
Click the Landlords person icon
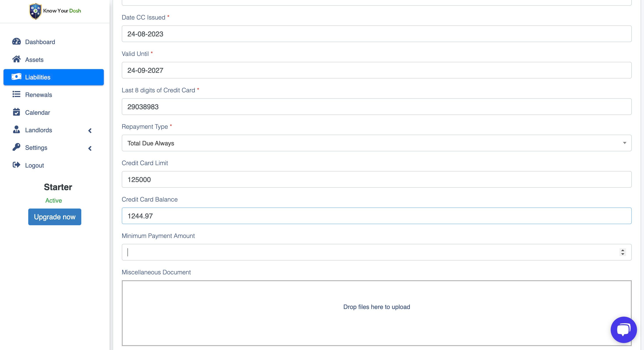coord(16,130)
